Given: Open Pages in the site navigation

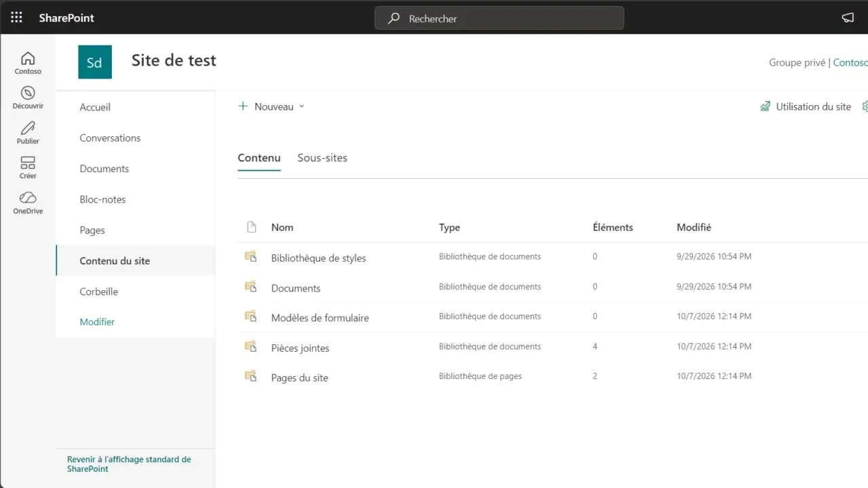Looking at the screenshot, I should (x=92, y=230).
